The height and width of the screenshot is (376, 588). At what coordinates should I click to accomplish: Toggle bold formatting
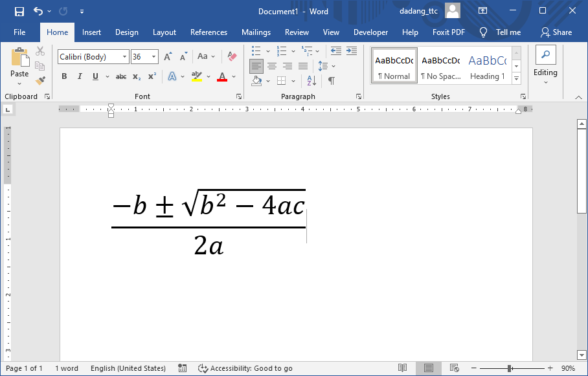pos(64,76)
